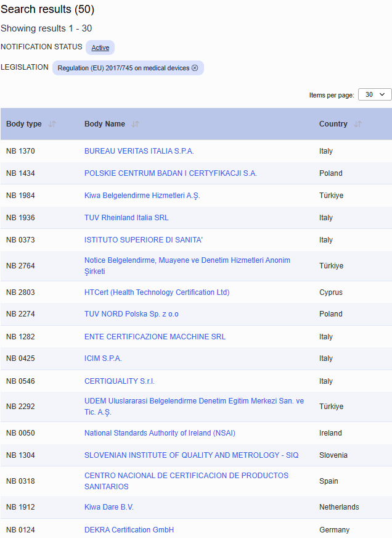
Task: Remove the Regulation (EU) 2017/745 filter
Action: [x=195, y=68]
